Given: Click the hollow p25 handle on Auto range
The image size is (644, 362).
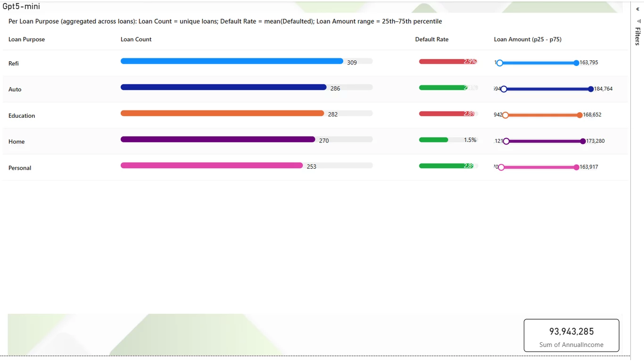Looking at the screenshot, I should coord(504,89).
